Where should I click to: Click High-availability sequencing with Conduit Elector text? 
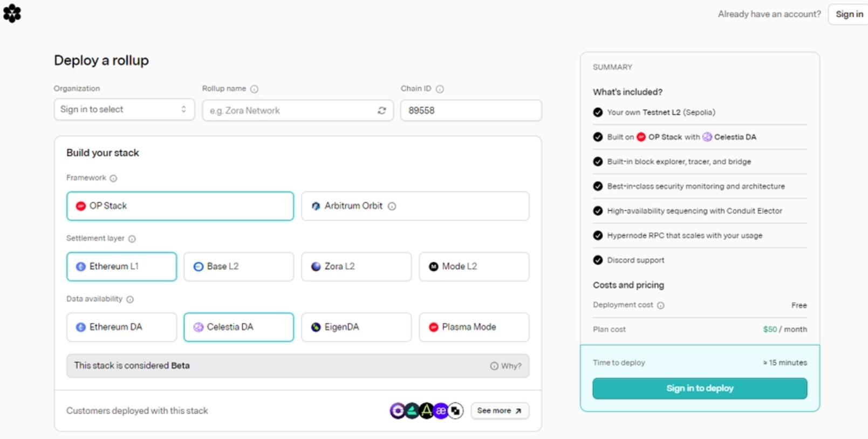694,211
